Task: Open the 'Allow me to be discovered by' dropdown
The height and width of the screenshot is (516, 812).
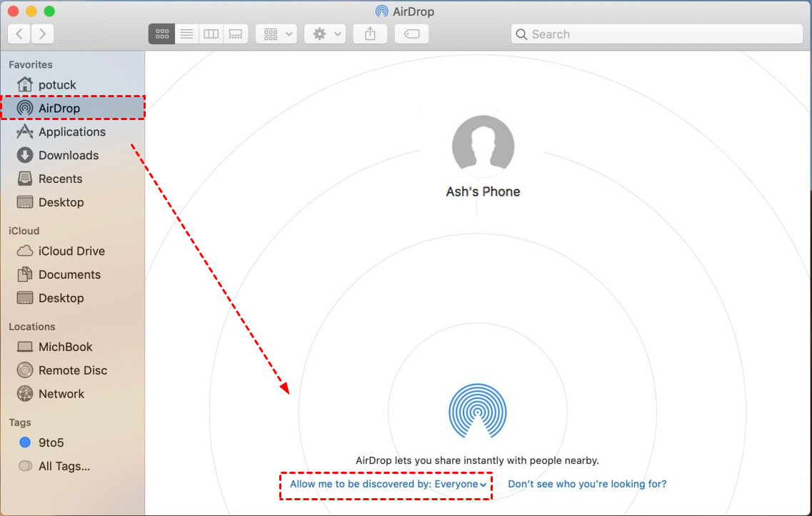Action: (x=388, y=484)
